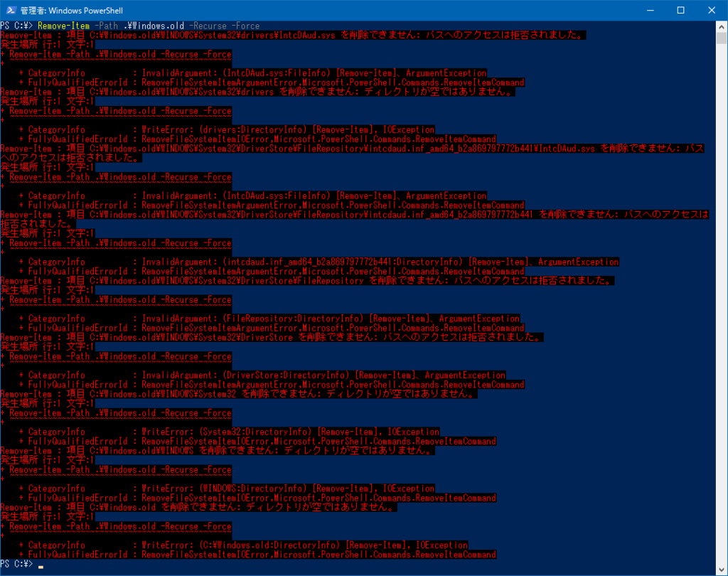The image size is (728, 576).
Task: Maximize the PowerShell window
Action: coord(680,10)
